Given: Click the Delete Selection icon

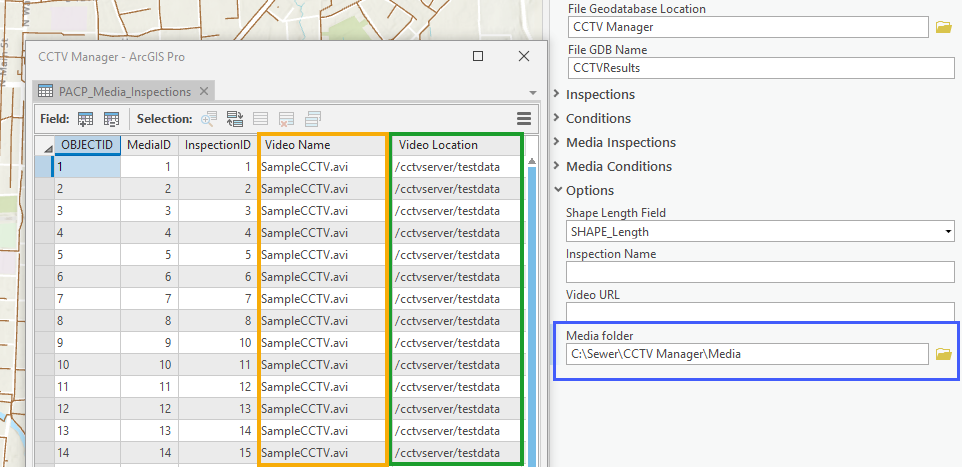Looking at the screenshot, I should (x=287, y=119).
